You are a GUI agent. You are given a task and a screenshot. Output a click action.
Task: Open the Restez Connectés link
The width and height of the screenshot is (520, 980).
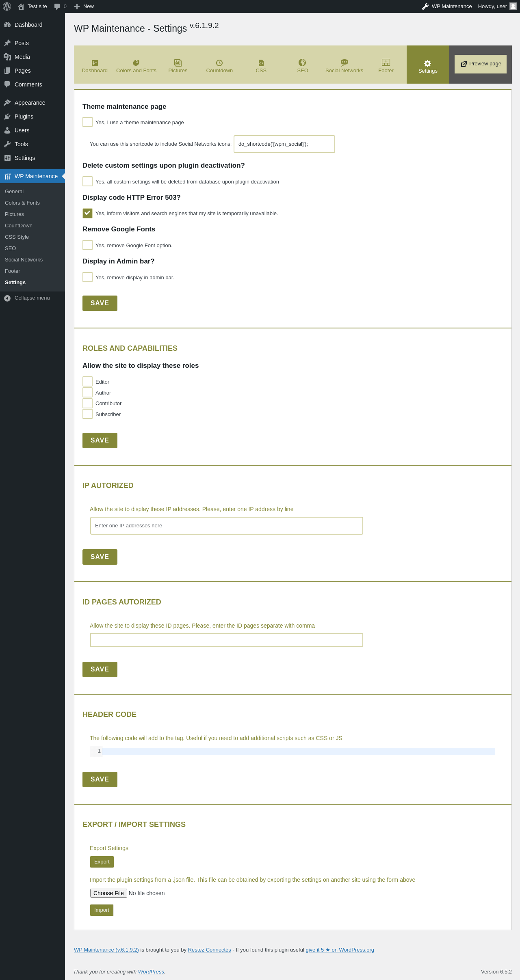click(209, 950)
